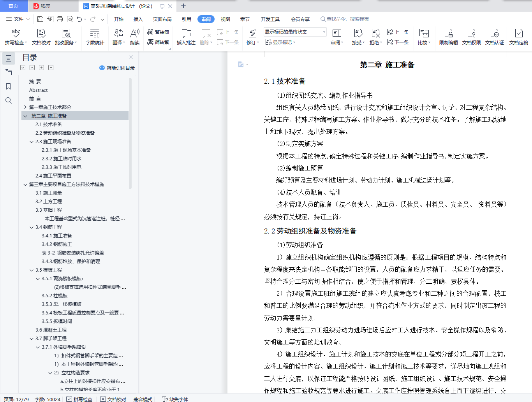Collapse 2.3 施工现场准备 outline node
The width and height of the screenshot is (532, 402).
pyautogui.click(x=32, y=142)
